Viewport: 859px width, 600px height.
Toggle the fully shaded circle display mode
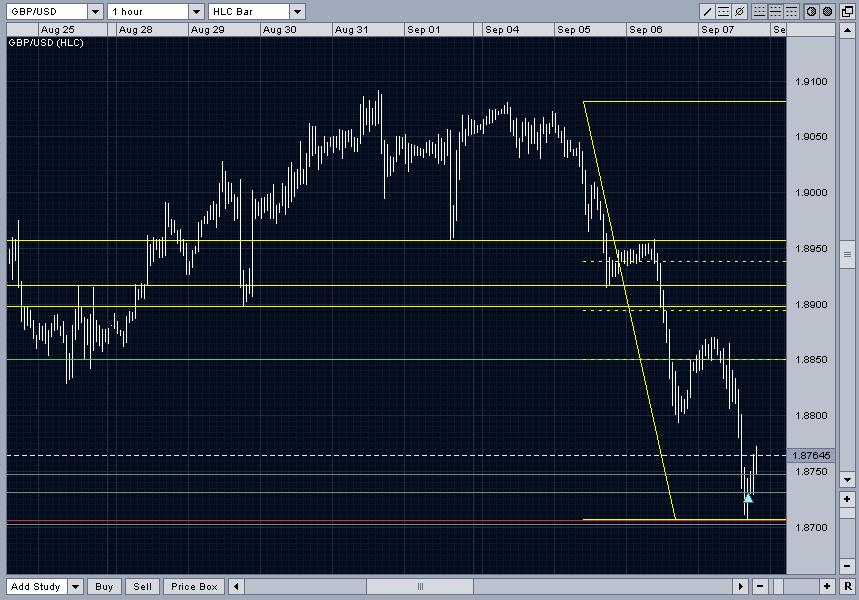tap(828, 12)
